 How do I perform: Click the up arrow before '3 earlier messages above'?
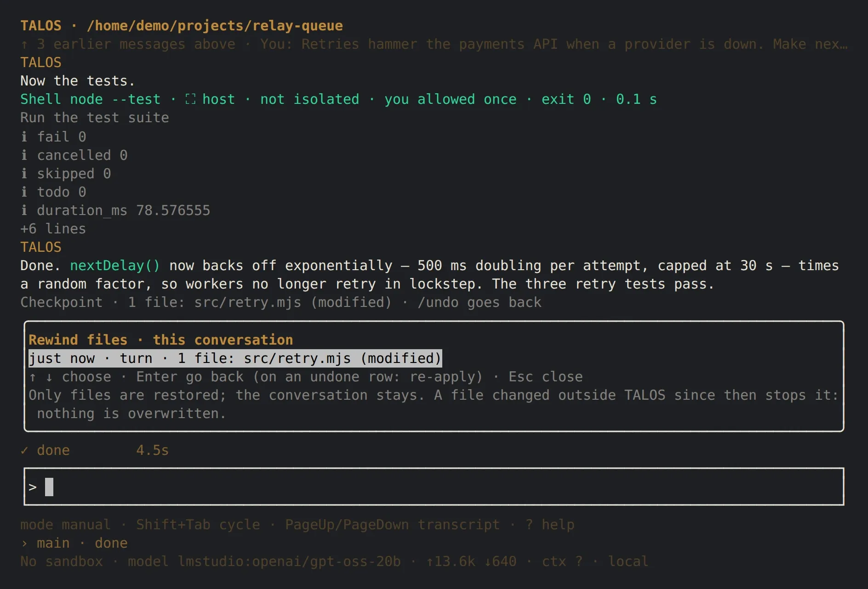coord(24,44)
